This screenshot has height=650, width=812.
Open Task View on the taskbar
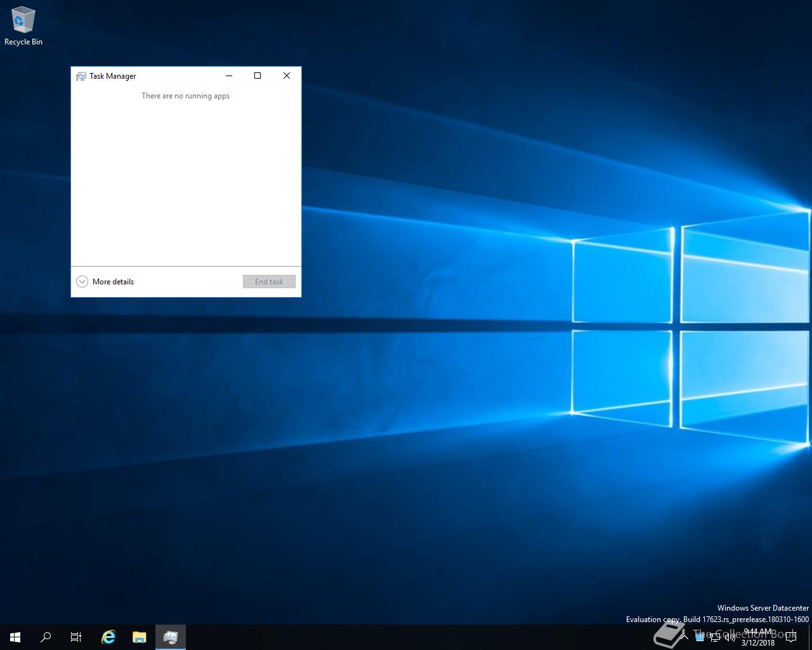[76, 637]
